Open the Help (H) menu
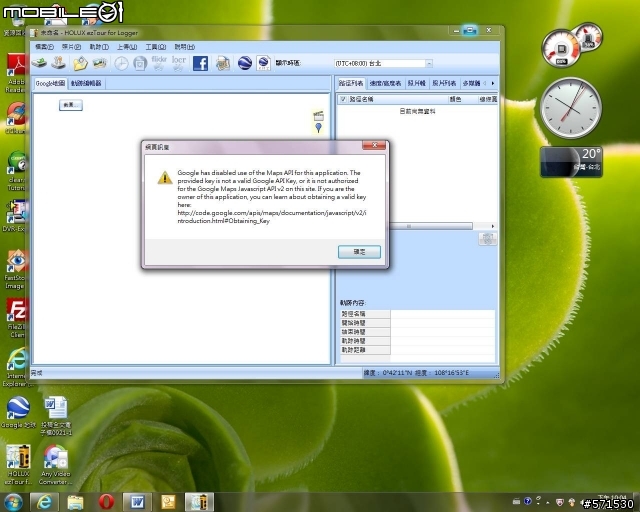The width and height of the screenshot is (640, 512). (184, 47)
